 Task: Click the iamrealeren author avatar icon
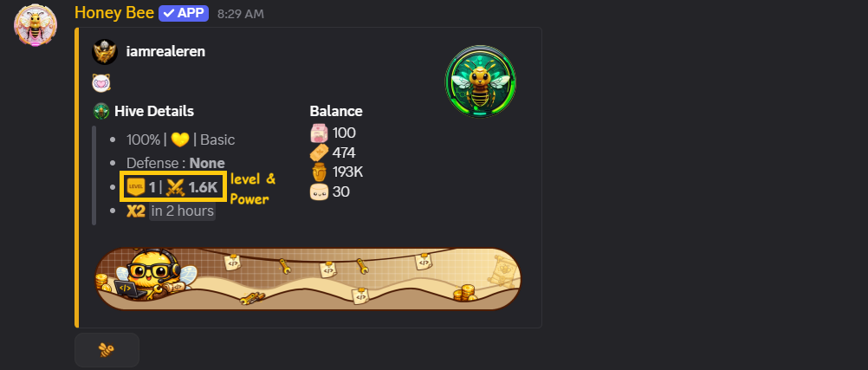[105, 52]
